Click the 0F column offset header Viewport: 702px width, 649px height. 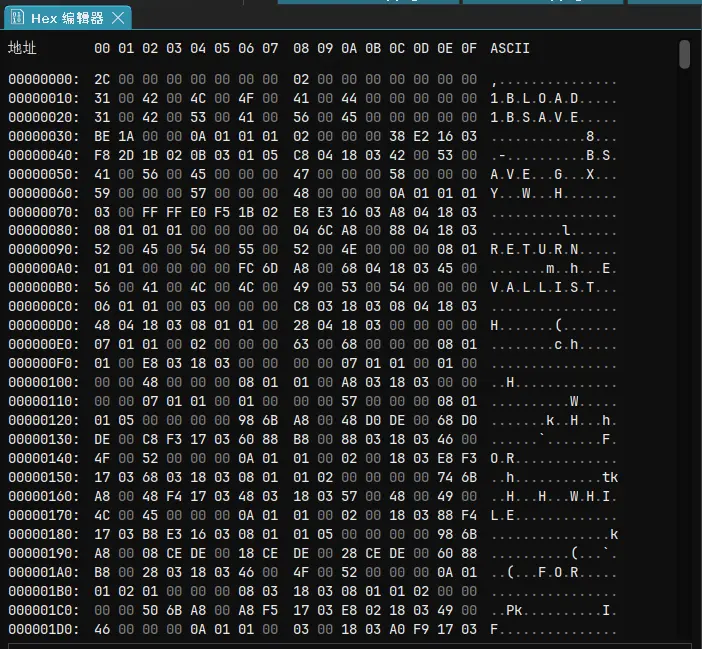pos(469,48)
